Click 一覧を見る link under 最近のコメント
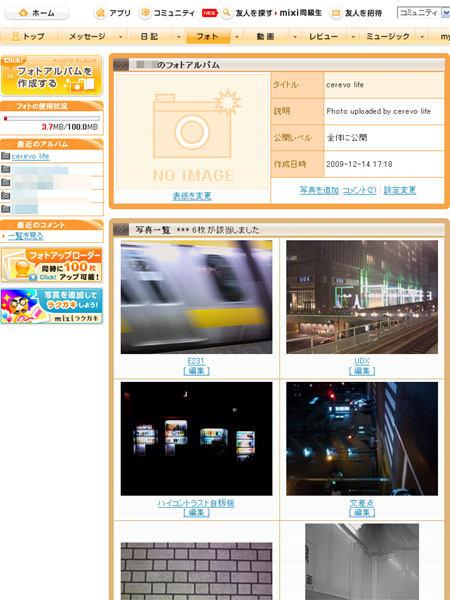The height and width of the screenshot is (600, 450). point(26,236)
